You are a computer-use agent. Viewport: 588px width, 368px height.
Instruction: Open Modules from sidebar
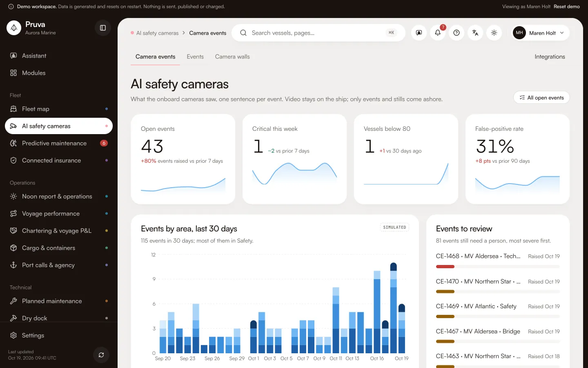(x=59, y=73)
